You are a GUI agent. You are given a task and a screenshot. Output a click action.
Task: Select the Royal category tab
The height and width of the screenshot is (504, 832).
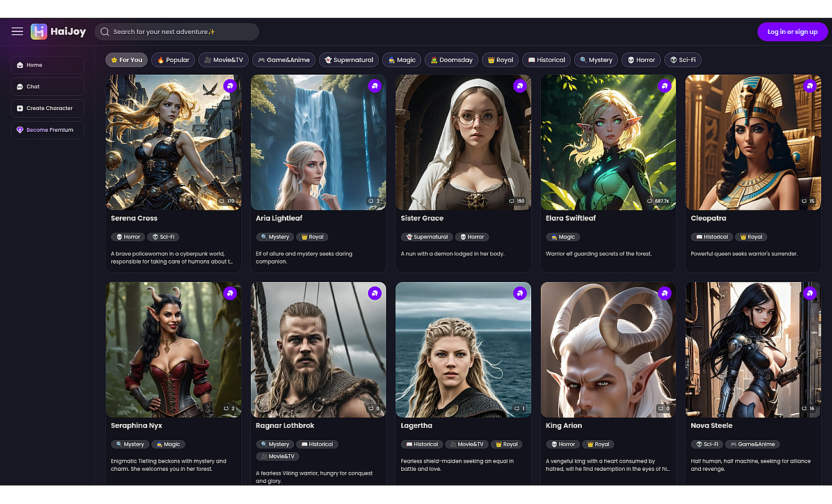pyautogui.click(x=500, y=59)
